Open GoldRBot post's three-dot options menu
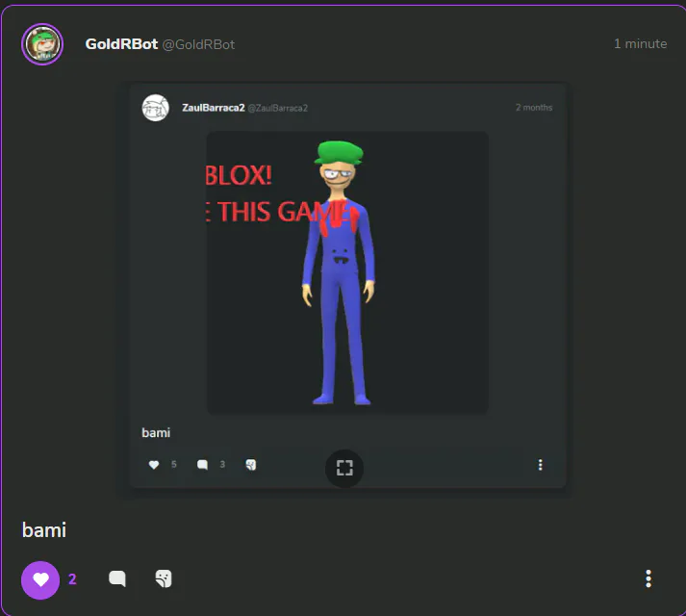 pos(648,578)
